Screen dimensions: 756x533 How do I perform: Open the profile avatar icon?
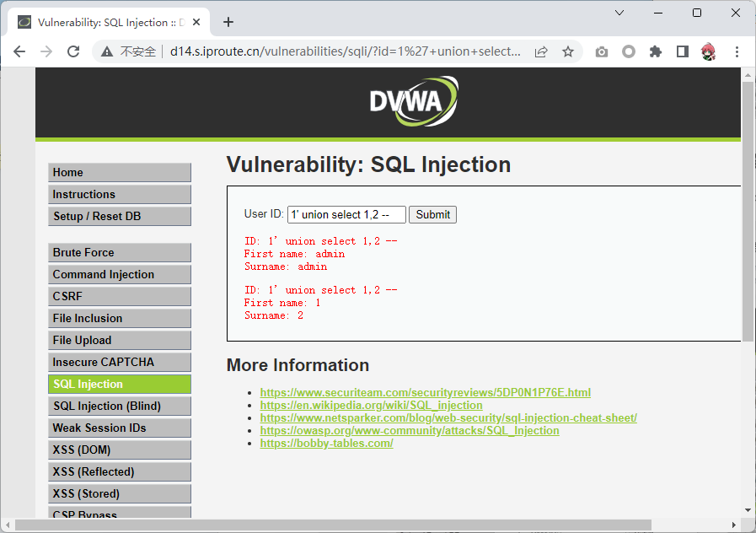click(x=709, y=51)
